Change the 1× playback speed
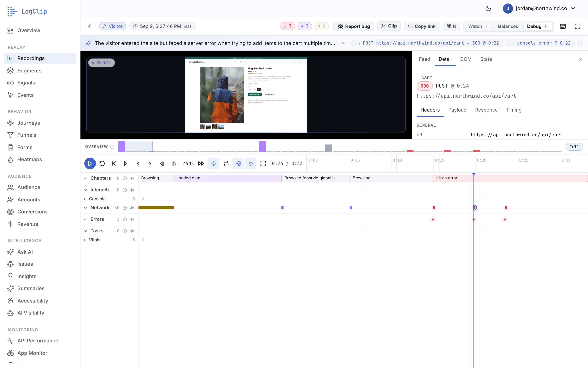588x368 pixels. [x=189, y=163]
